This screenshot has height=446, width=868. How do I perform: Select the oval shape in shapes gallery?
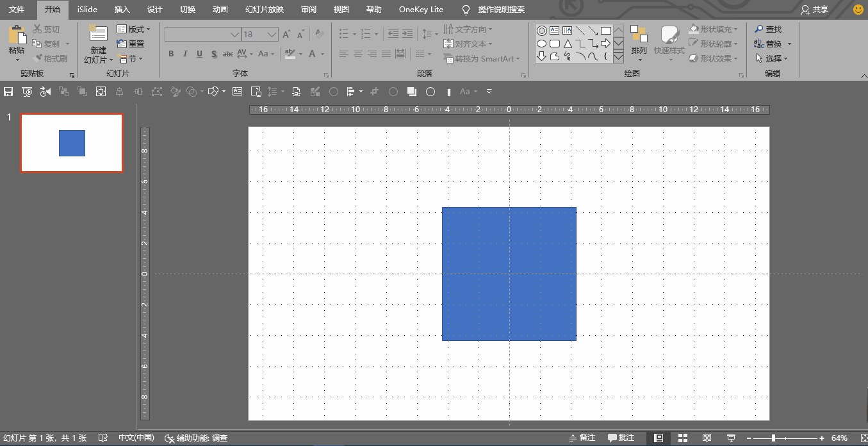tap(541, 44)
